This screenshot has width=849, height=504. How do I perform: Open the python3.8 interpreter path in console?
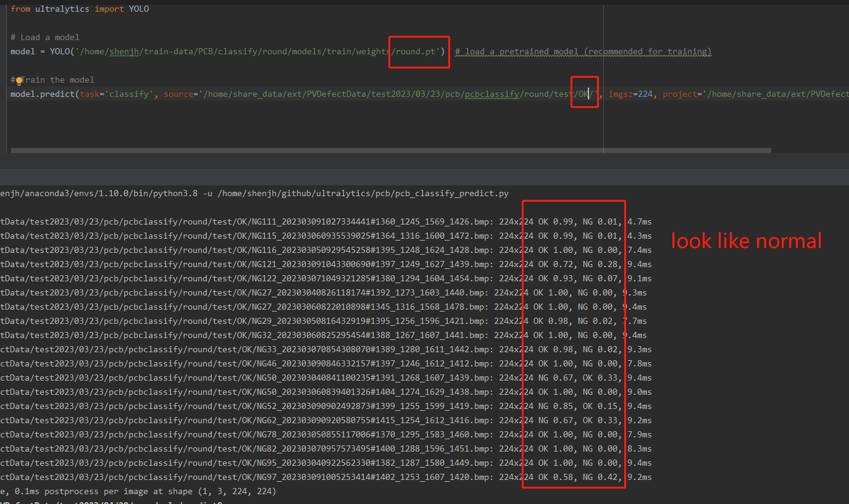point(99,192)
